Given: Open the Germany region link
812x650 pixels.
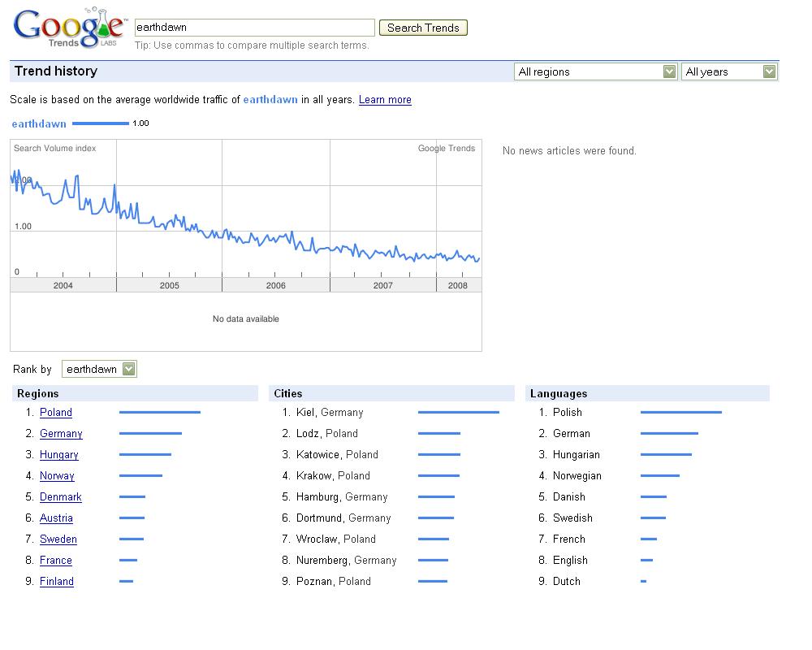Looking at the screenshot, I should pos(61,434).
